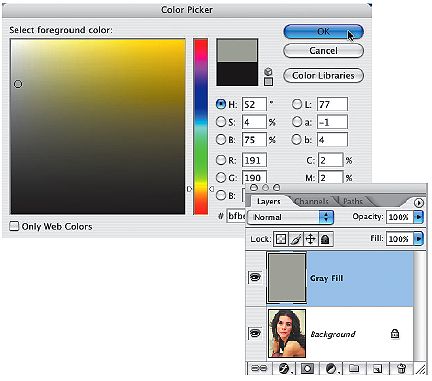Click the vertical hue slider
The width and height of the screenshot is (432, 381).
pyautogui.click(x=201, y=127)
